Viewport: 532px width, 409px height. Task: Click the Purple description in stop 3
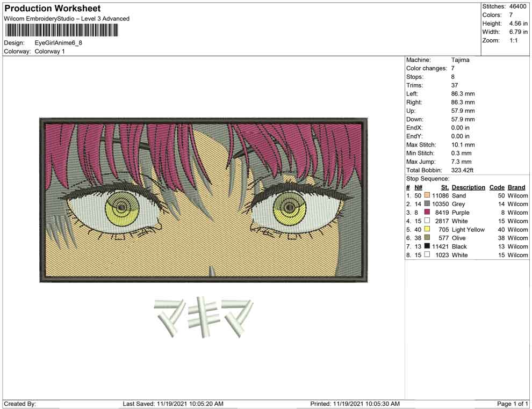[x=461, y=213]
